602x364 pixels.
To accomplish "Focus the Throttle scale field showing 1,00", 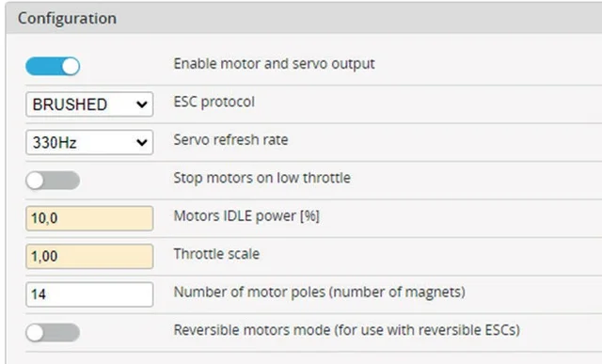I will point(89,256).
